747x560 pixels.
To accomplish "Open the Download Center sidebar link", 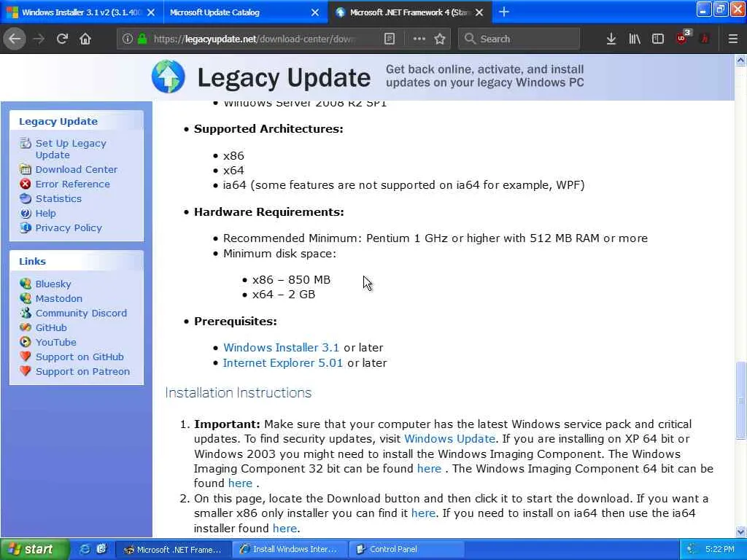I will tap(76, 169).
